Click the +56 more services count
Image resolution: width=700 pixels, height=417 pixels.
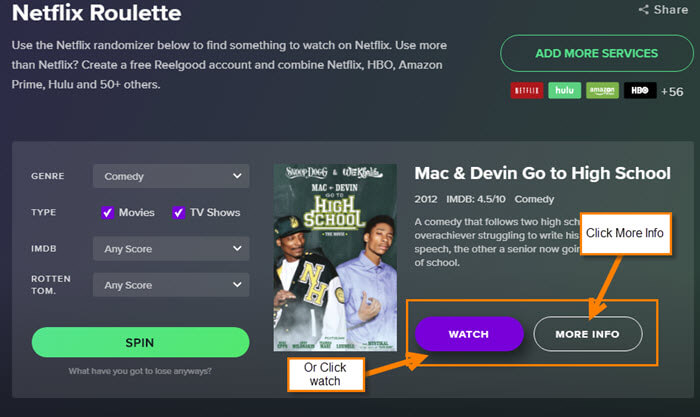pos(672,92)
